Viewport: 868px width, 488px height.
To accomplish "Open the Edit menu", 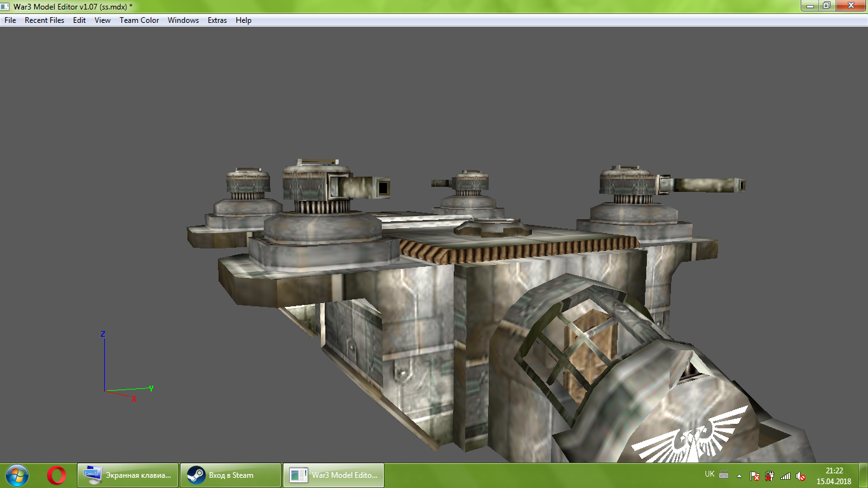I will click(79, 20).
